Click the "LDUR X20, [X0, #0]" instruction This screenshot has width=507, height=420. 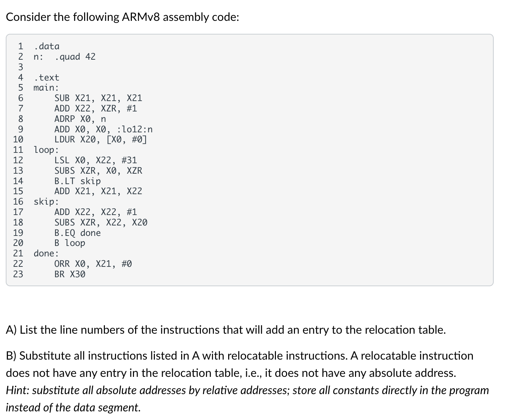click(101, 140)
